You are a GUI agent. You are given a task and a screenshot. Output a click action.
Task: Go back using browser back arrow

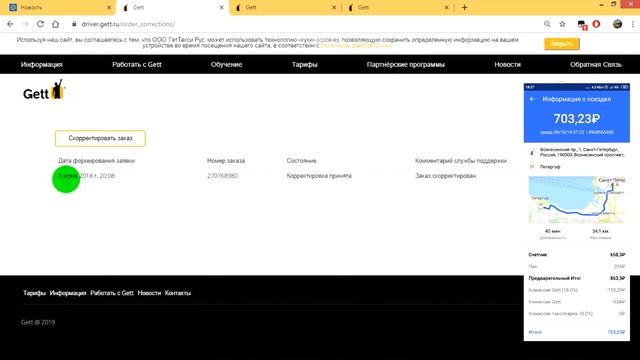10,24
